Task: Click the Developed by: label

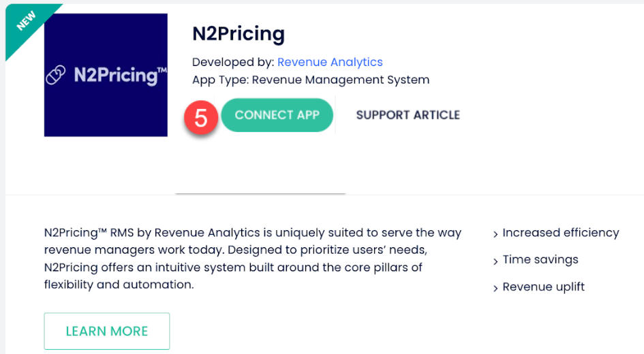Action: (x=233, y=62)
